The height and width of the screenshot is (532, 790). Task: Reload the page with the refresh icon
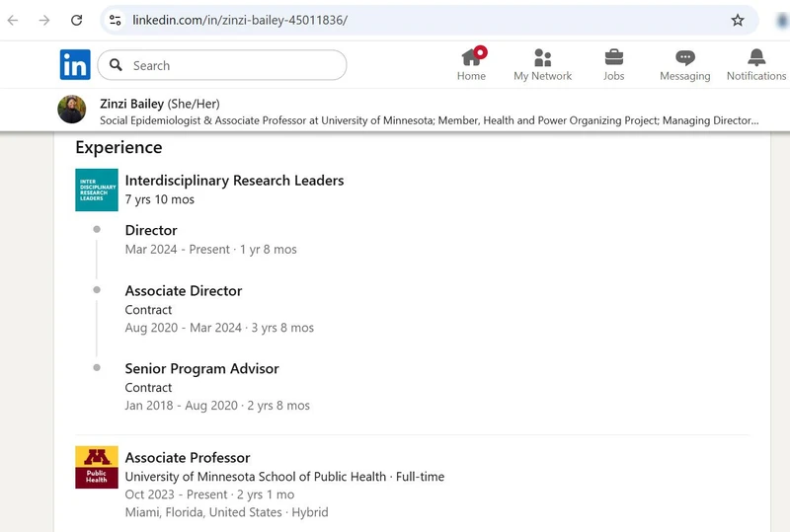pyautogui.click(x=77, y=20)
